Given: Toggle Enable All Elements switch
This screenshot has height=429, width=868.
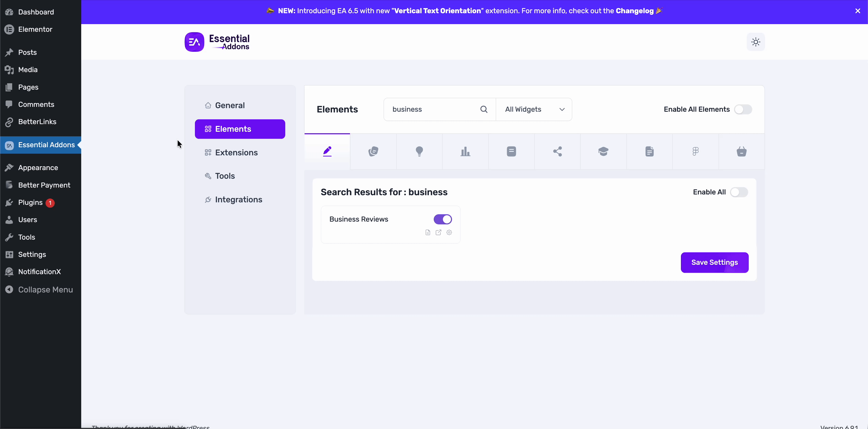Looking at the screenshot, I should (743, 109).
